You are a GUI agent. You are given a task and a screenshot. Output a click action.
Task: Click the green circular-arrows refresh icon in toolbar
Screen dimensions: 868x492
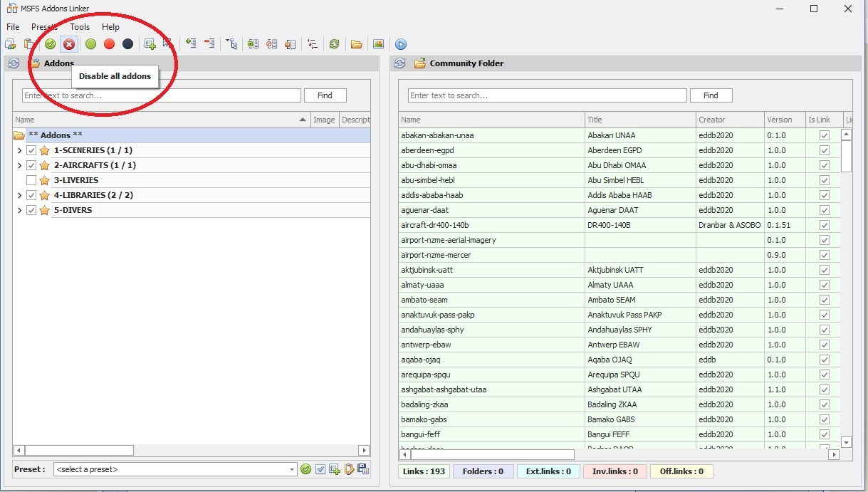click(x=334, y=44)
